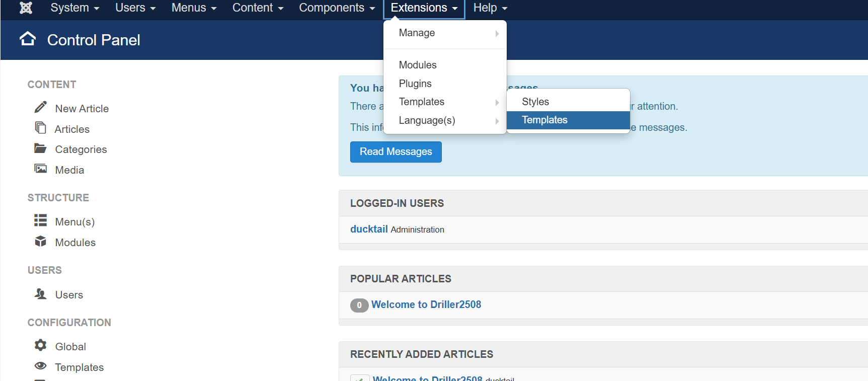Open the Users sidebar link

click(69, 295)
